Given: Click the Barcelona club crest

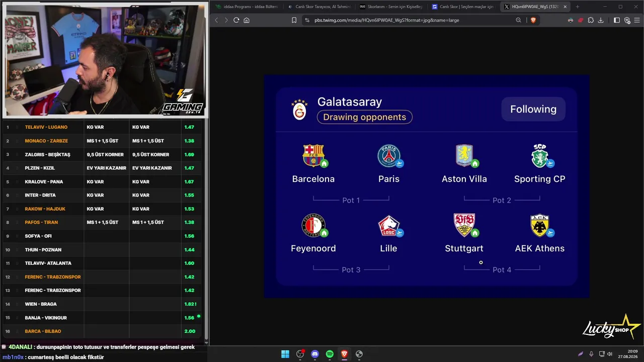Looking at the screenshot, I should click(313, 156).
